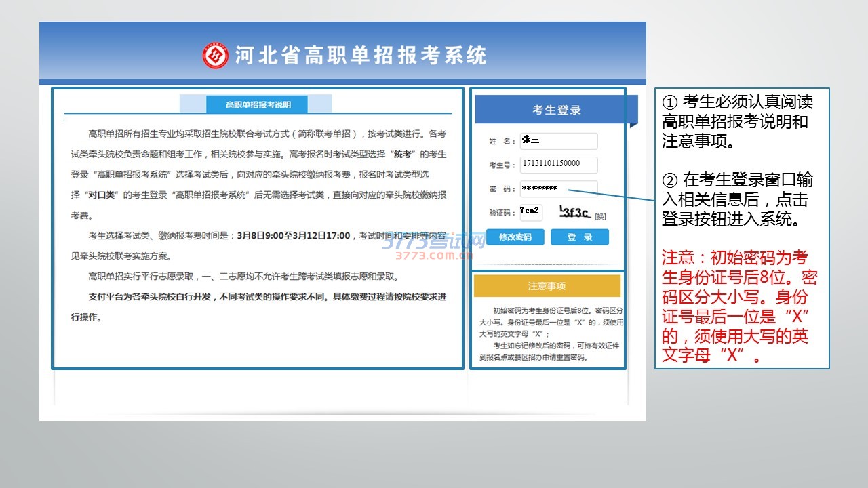
Task: Click the 考生登录 panel header
Action: pyautogui.click(x=556, y=110)
